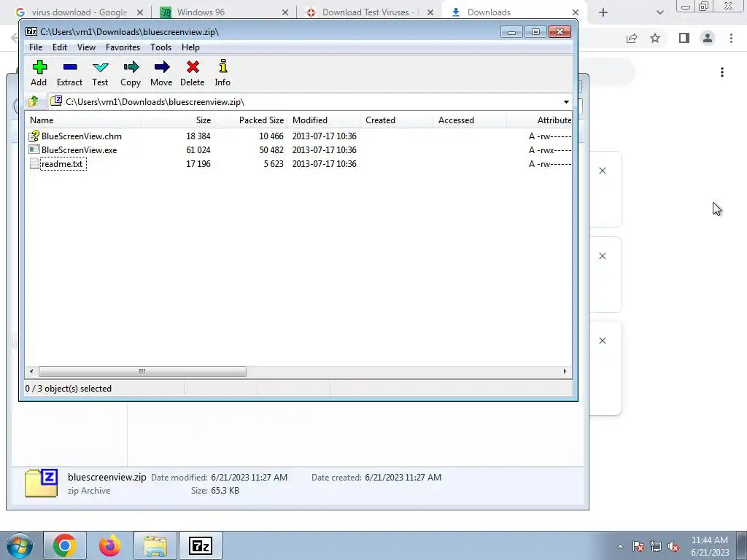Expand the address path dropdown arrow
747x560 pixels.
coord(566,102)
